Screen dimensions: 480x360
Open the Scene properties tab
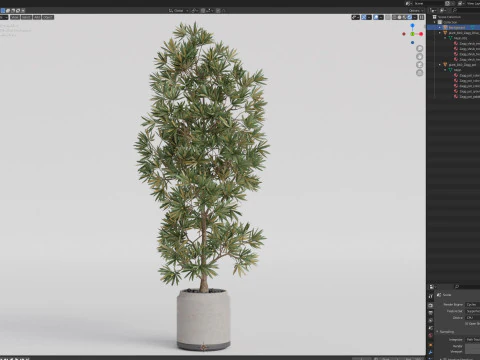coord(431,328)
